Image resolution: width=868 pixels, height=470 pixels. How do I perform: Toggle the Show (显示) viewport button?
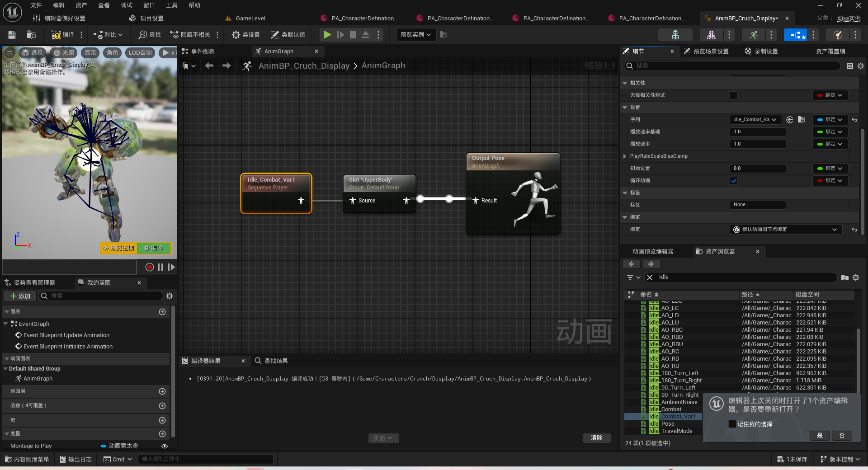click(x=90, y=53)
